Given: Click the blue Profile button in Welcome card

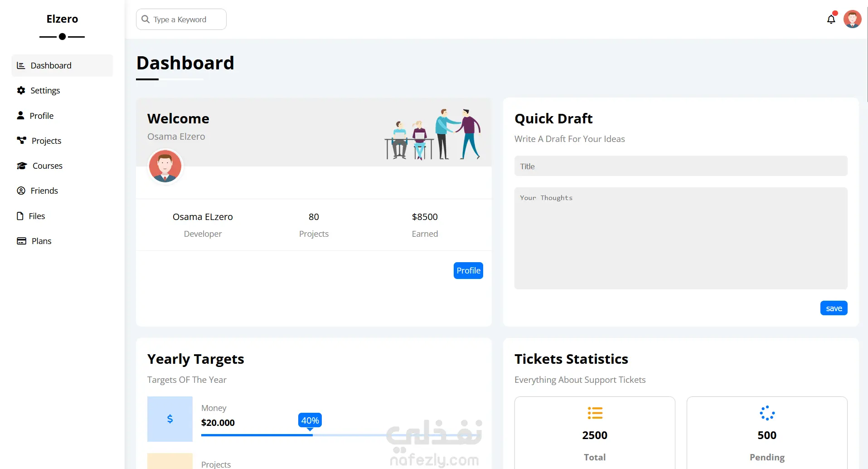Looking at the screenshot, I should pyautogui.click(x=468, y=270).
